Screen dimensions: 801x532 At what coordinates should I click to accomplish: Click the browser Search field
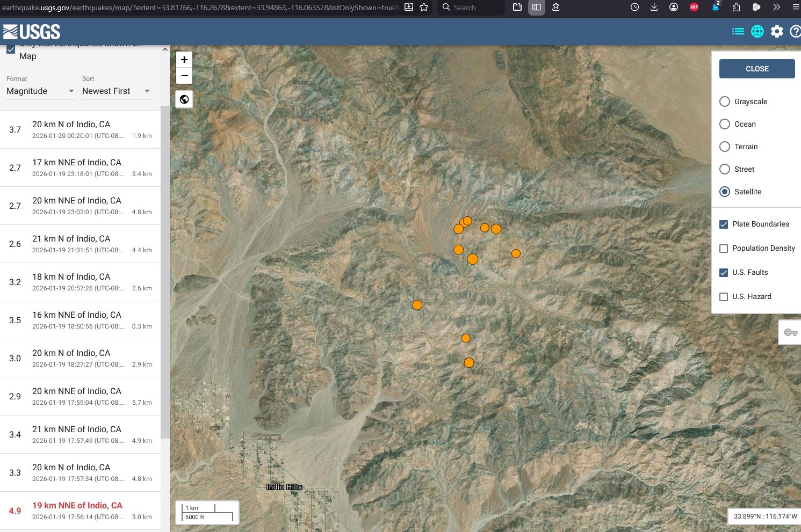(x=473, y=8)
